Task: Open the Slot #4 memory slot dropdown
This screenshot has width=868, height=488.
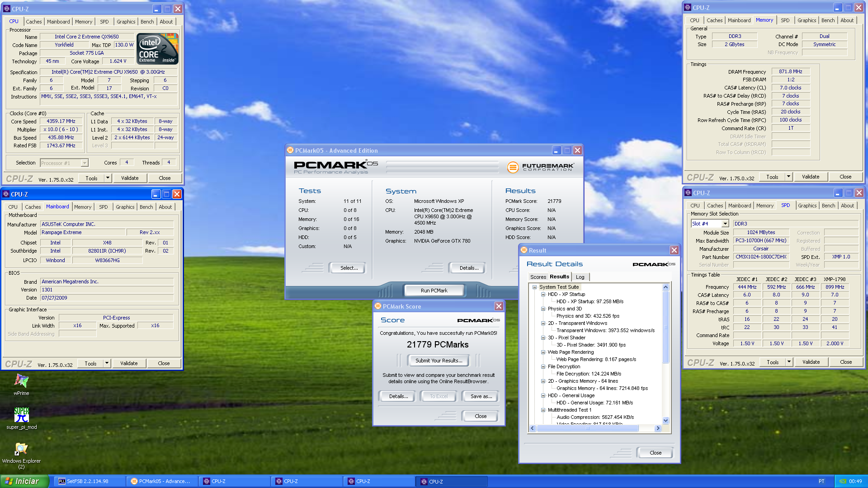Action: 725,224
